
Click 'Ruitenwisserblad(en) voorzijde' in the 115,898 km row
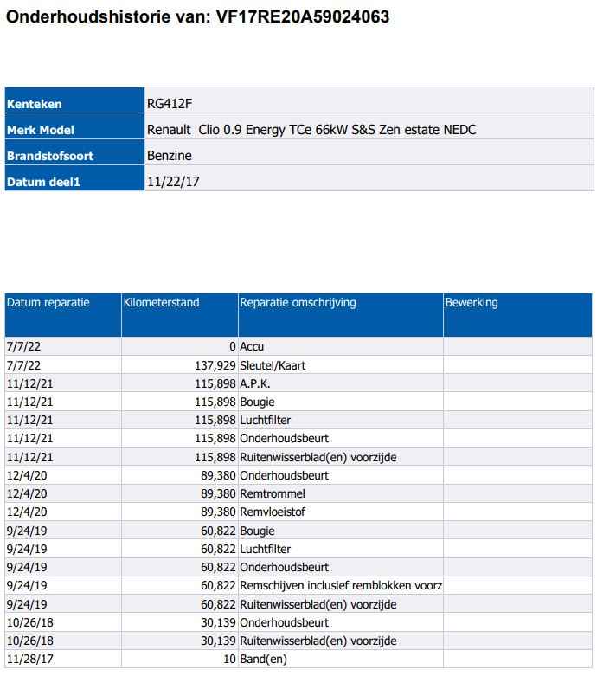point(318,457)
